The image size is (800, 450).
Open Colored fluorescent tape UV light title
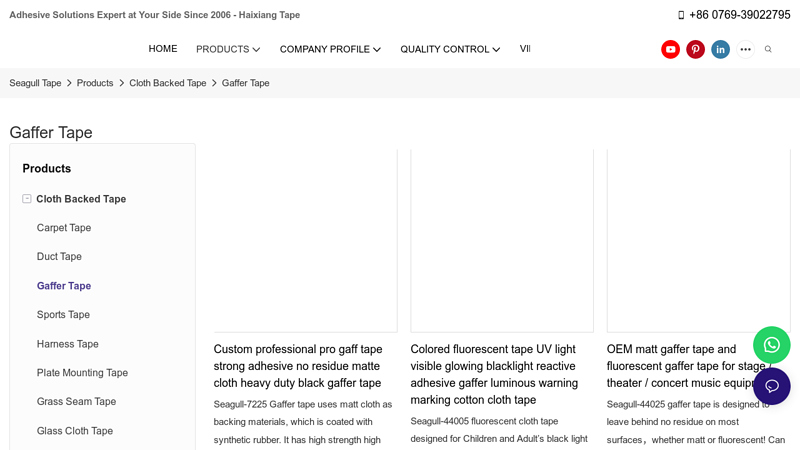494,374
